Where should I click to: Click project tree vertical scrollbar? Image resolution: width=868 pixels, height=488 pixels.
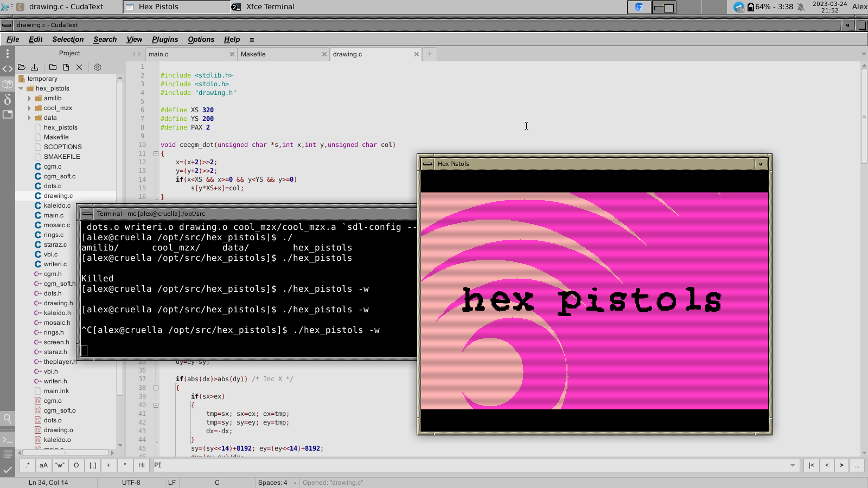coord(120,239)
